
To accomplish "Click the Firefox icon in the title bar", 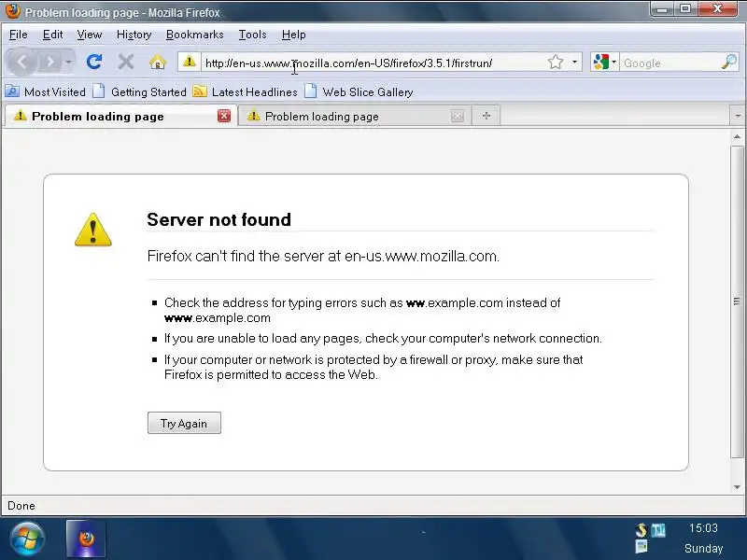I will (x=13, y=11).
